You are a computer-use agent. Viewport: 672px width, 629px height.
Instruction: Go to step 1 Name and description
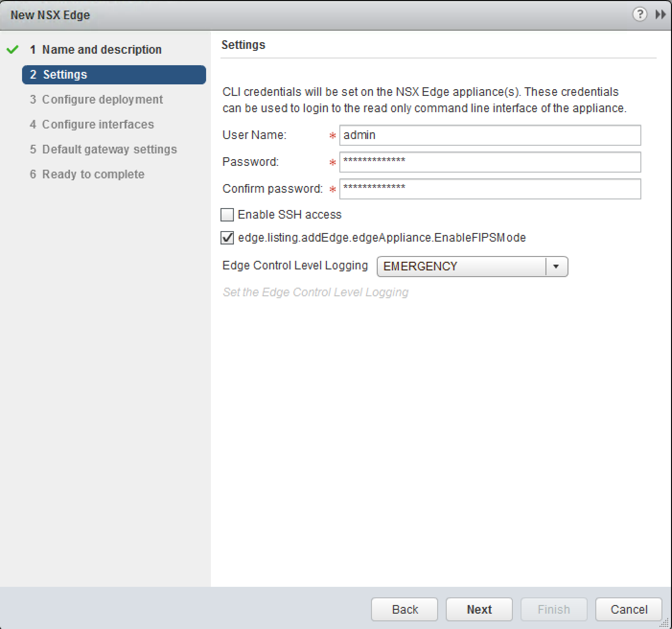point(102,49)
